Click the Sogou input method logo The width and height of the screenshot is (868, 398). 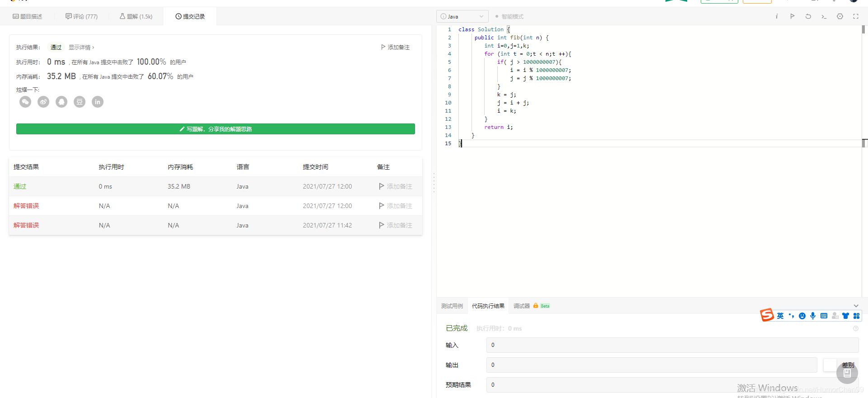tap(767, 315)
